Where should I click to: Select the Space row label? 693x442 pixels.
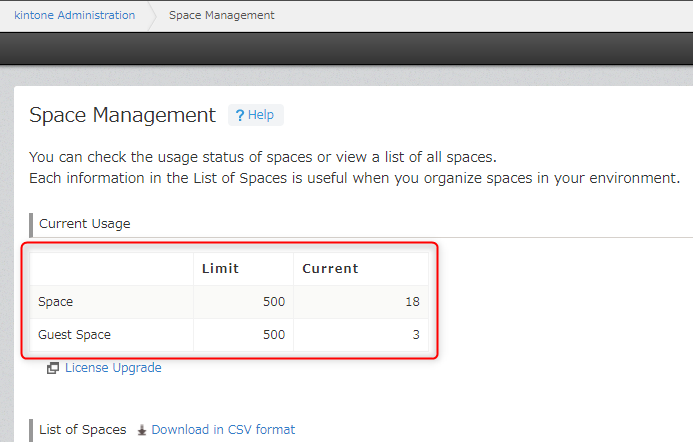(55, 301)
